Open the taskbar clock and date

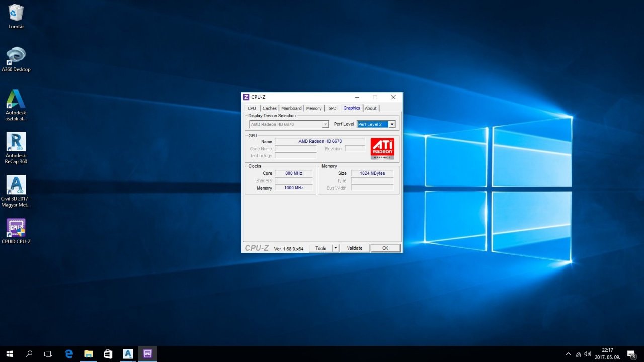607,354
